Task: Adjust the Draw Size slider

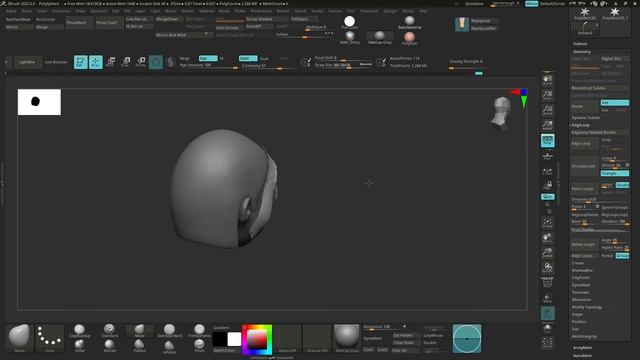Action: 343,65
